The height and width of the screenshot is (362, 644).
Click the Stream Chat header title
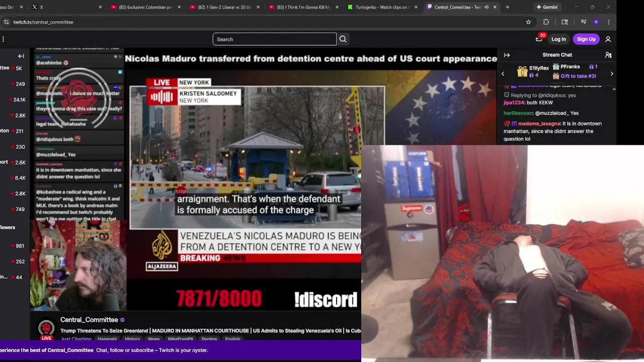[557, 55]
